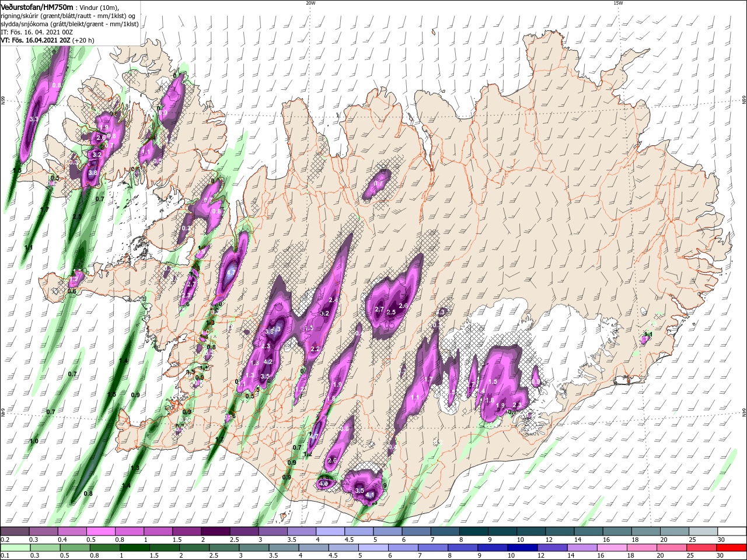Click the '4.0' value on the southern coast
This screenshot has width=747, height=560.
(324, 484)
